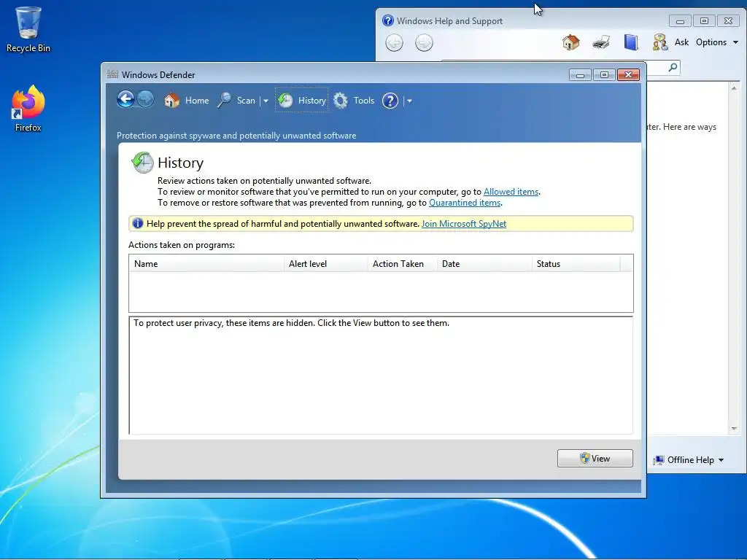Sort by the Status column header
The width and height of the screenshot is (747, 560).
pyautogui.click(x=576, y=264)
